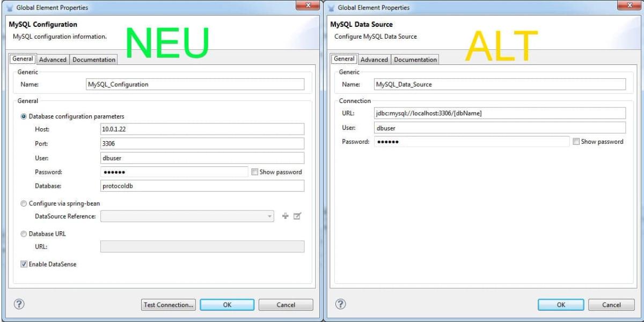Click the help icon in MySQL Configuration dialog

pyautogui.click(x=19, y=304)
